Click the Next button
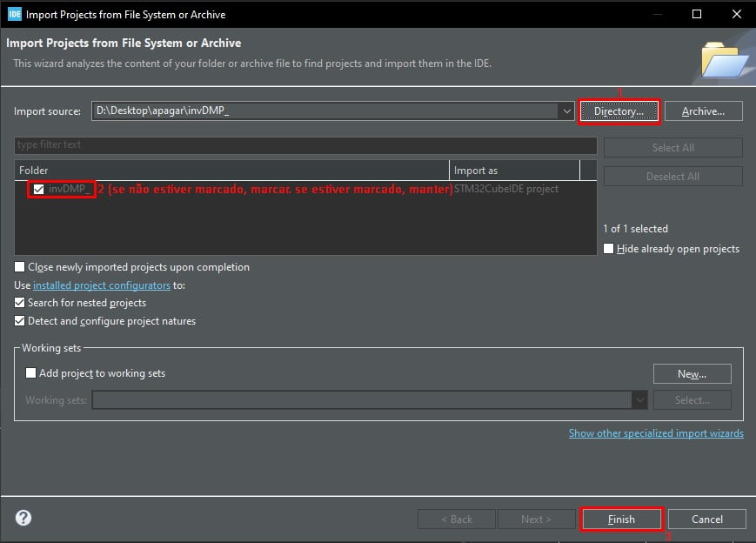This screenshot has width=756, height=543. tap(537, 520)
